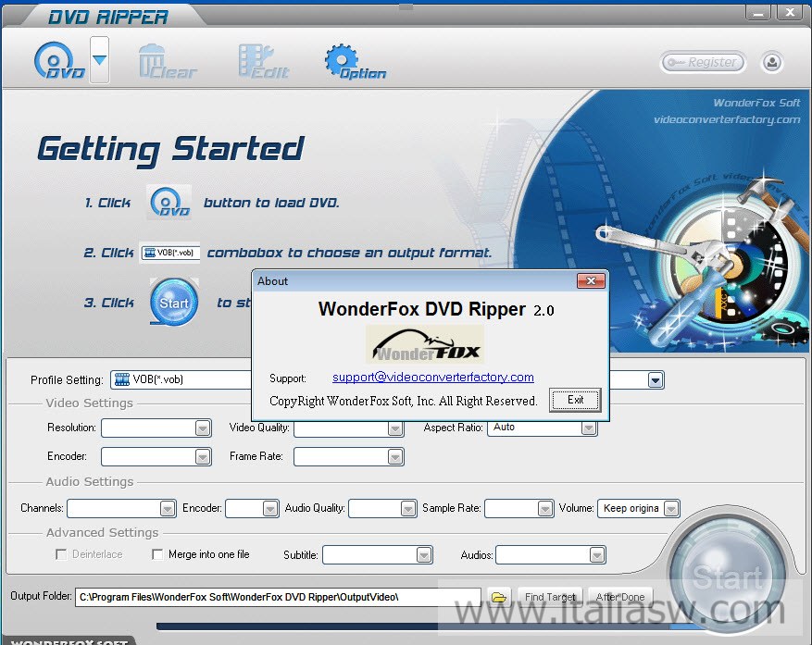Viewport: 812px width, 645px height.
Task: Open the Edit film tool
Action: click(263, 62)
